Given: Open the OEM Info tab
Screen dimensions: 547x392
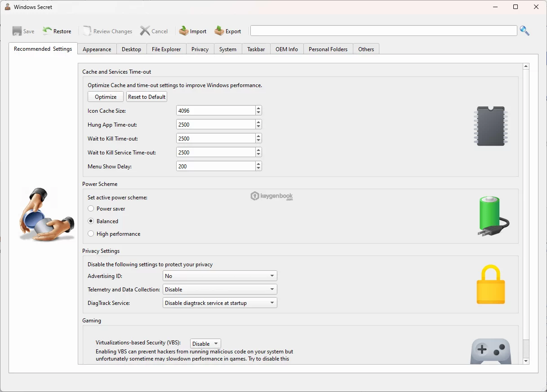Looking at the screenshot, I should [x=287, y=49].
